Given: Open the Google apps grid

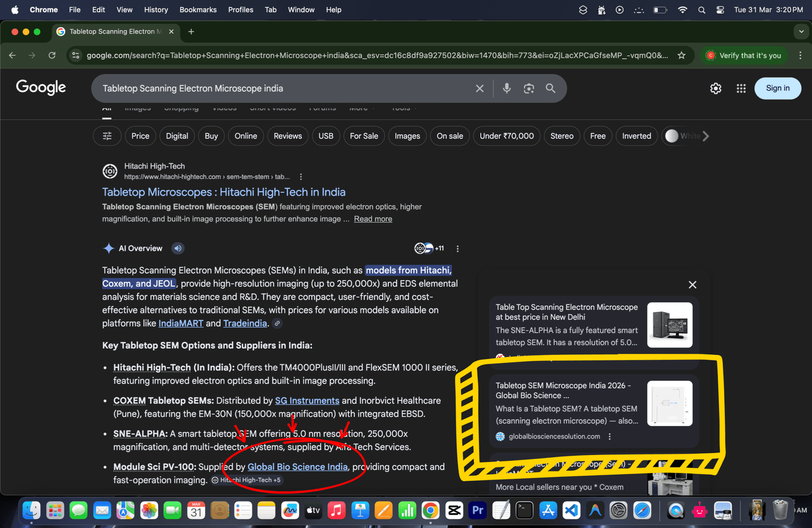Looking at the screenshot, I should pyautogui.click(x=741, y=88).
